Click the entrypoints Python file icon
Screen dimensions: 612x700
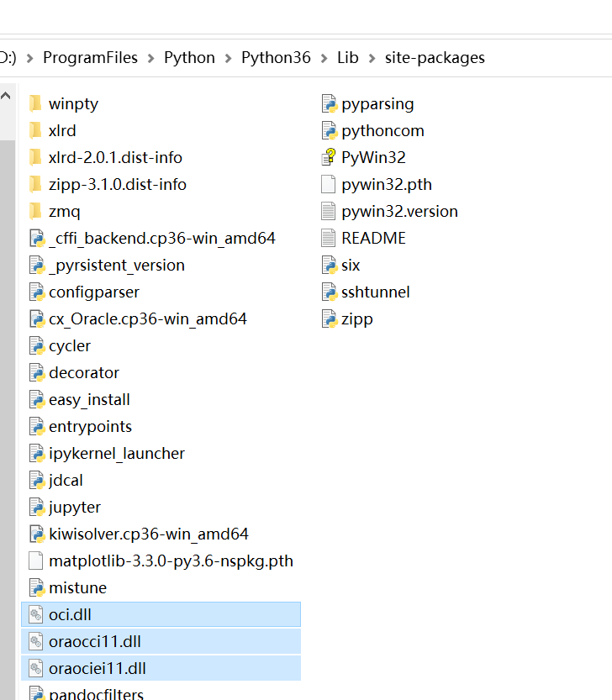point(37,426)
